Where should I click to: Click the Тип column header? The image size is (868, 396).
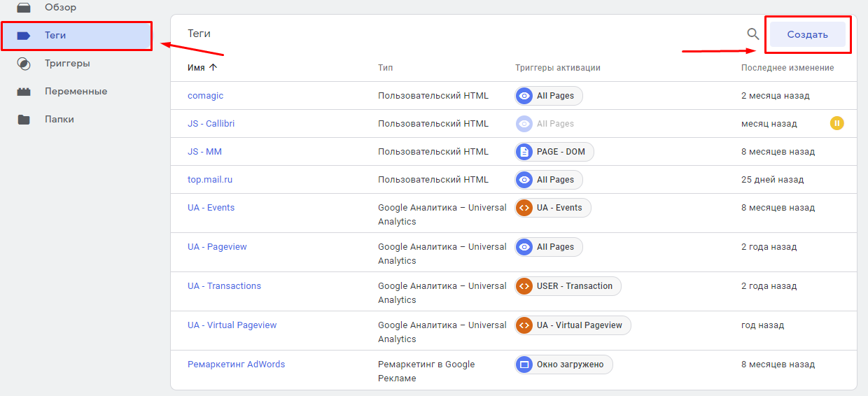(385, 68)
